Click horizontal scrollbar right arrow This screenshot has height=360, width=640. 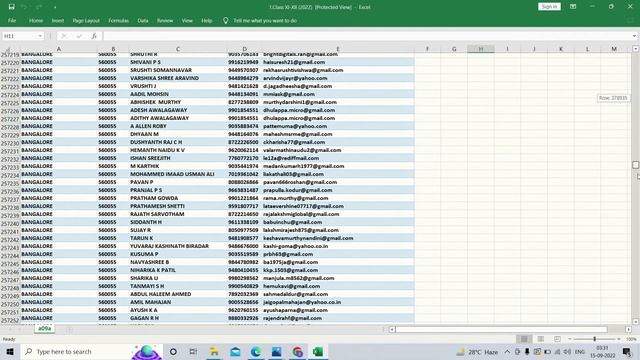(628, 329)
